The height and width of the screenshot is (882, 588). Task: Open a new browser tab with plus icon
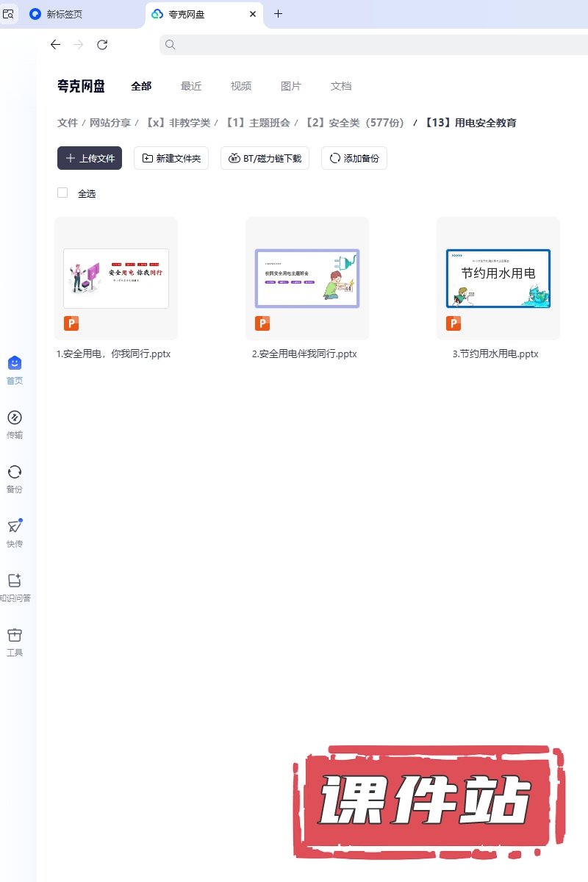[278, 14]
